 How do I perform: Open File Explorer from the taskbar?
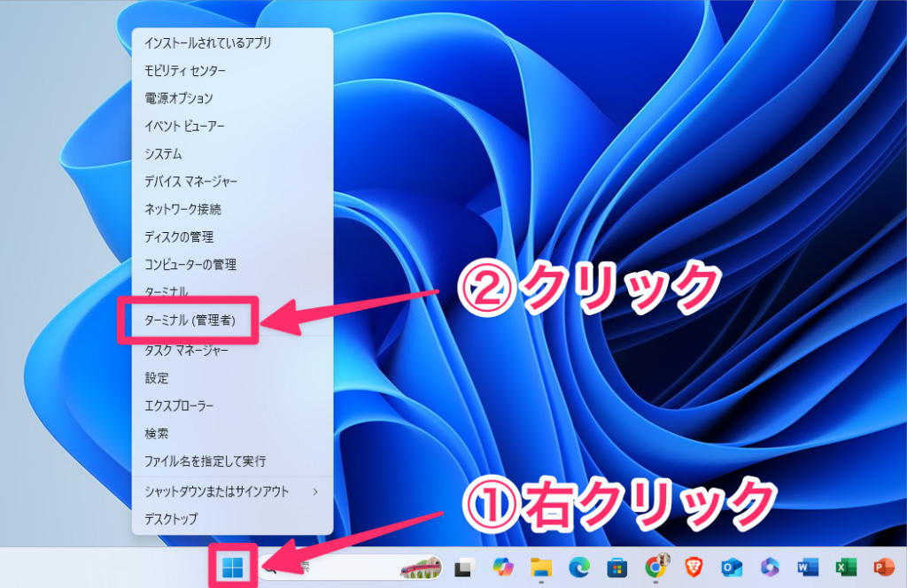[541, 568]
